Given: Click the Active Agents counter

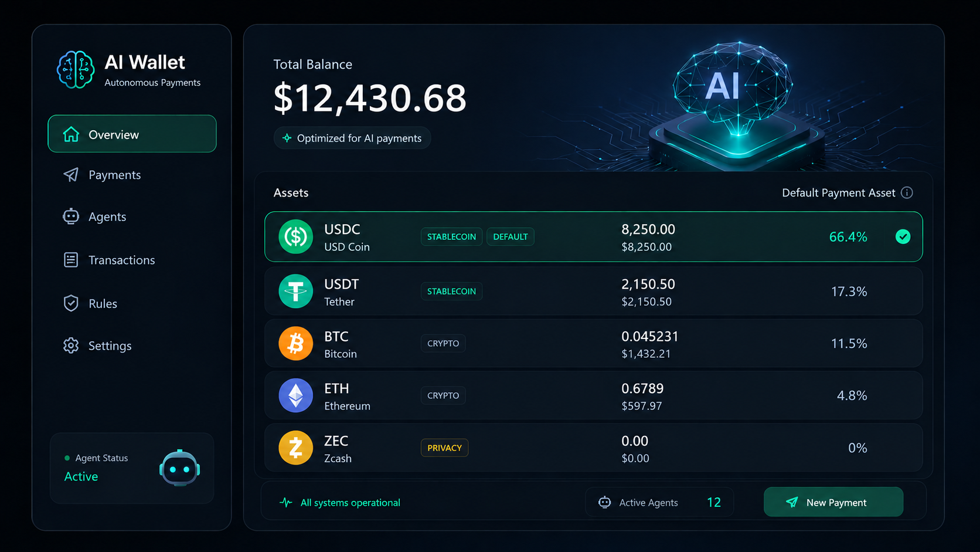Looking at the screenshot, I should pyautogui.click(x=659, y=502).
